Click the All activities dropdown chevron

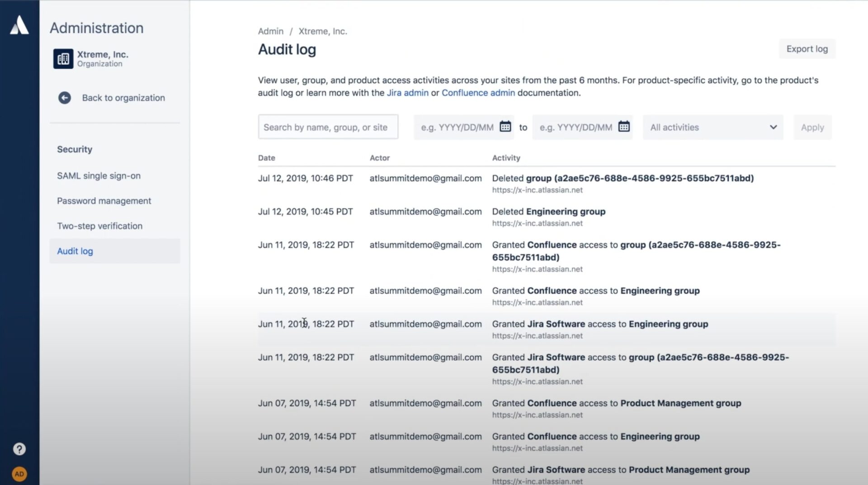tap(773, 127)
